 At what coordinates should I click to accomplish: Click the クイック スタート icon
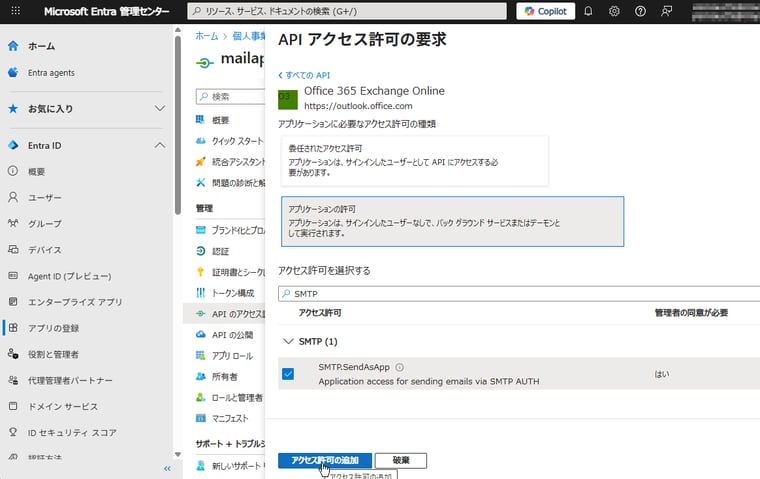(x=200, y=141)
